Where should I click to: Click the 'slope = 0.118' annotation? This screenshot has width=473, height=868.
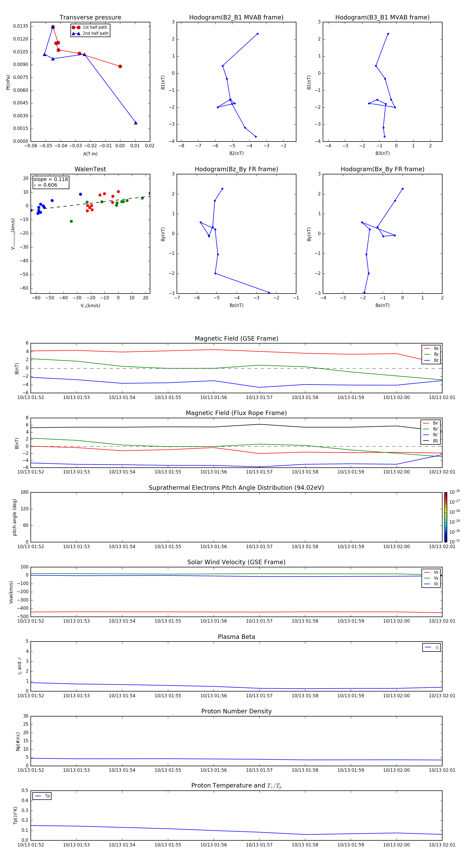point(51,179)
